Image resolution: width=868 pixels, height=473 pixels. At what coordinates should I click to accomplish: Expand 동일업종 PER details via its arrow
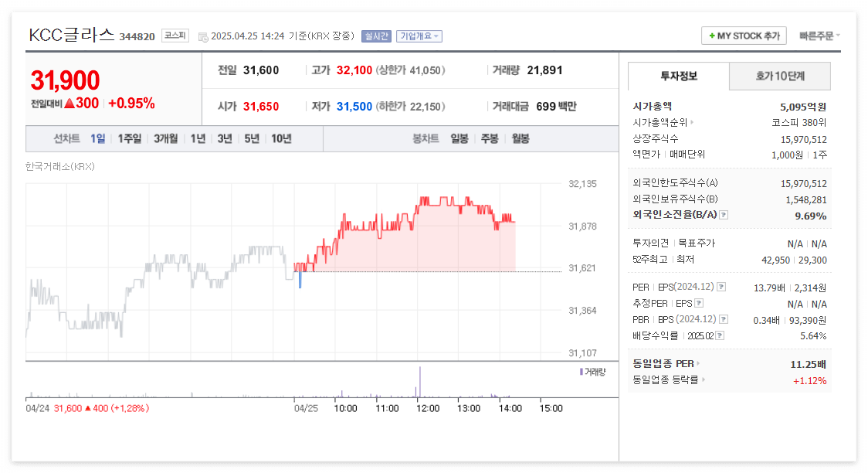click(699, 363)
